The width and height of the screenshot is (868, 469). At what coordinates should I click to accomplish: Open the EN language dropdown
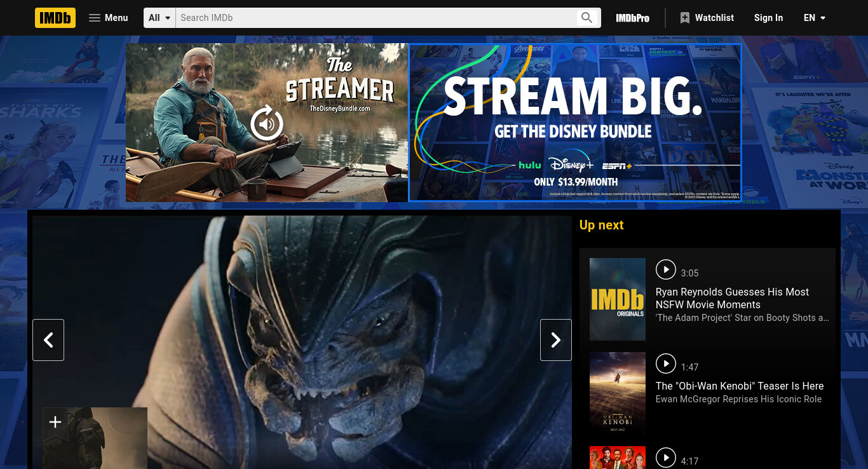click(815, 18)
